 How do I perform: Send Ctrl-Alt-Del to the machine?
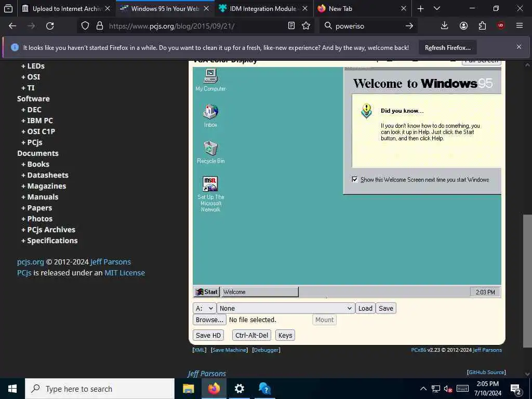click(x=251, y=335)
